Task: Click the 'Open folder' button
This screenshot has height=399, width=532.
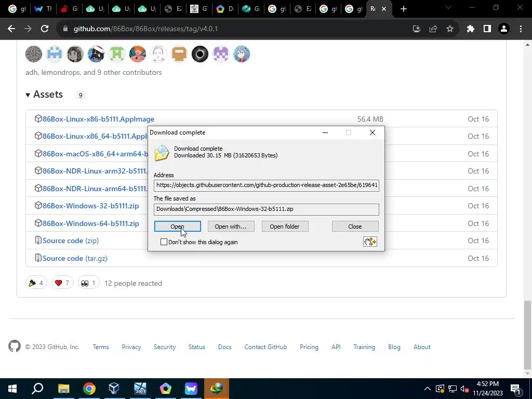Action: [x=285, y=227]
